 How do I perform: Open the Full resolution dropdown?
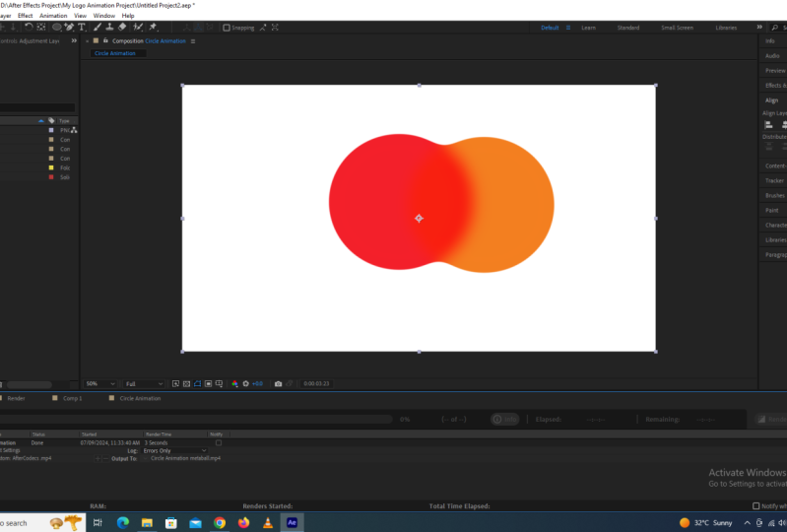(x=144, y=384)
